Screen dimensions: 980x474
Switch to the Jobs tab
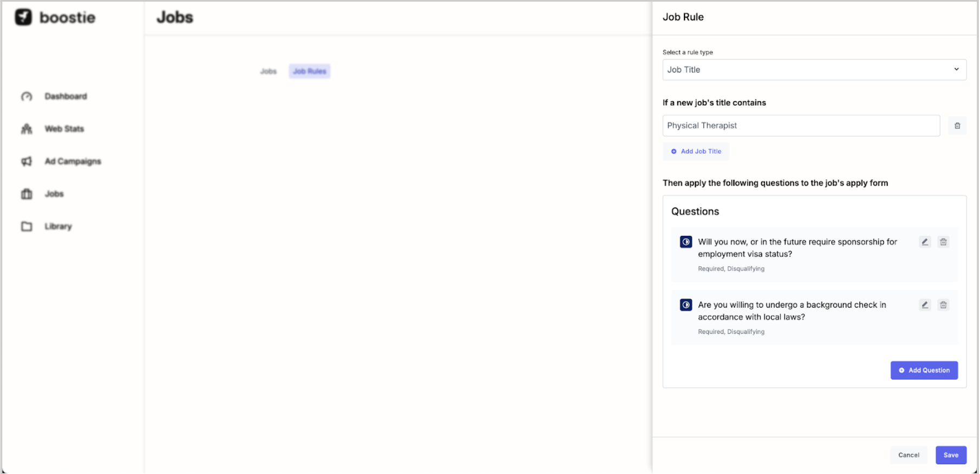[x=268, y=71]
